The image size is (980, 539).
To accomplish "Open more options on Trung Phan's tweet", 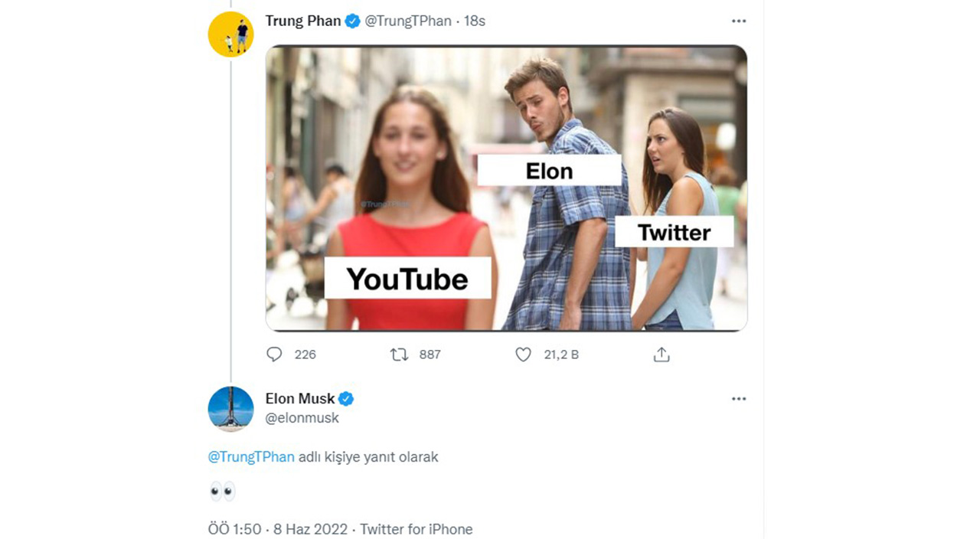I will (738, 21).
